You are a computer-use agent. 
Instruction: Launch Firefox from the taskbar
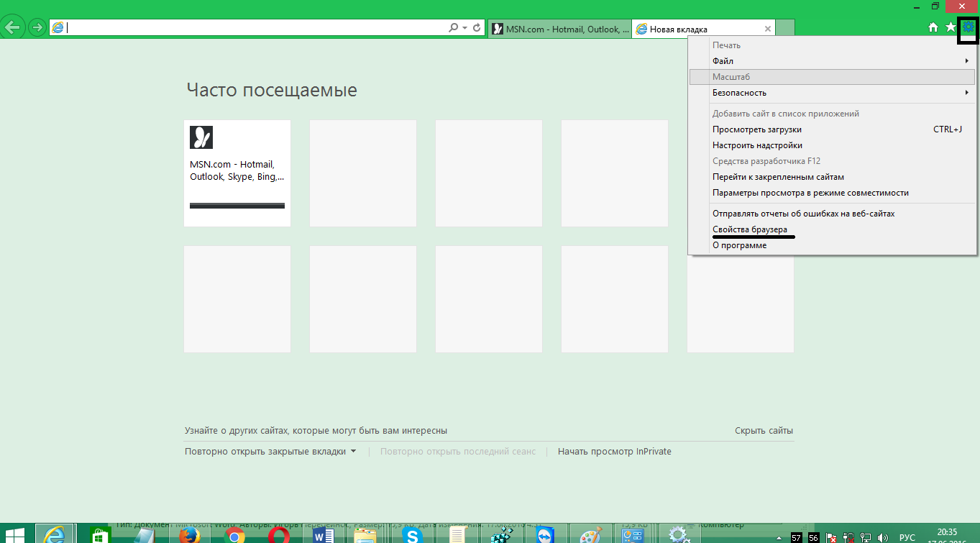(x=190, y=535)
